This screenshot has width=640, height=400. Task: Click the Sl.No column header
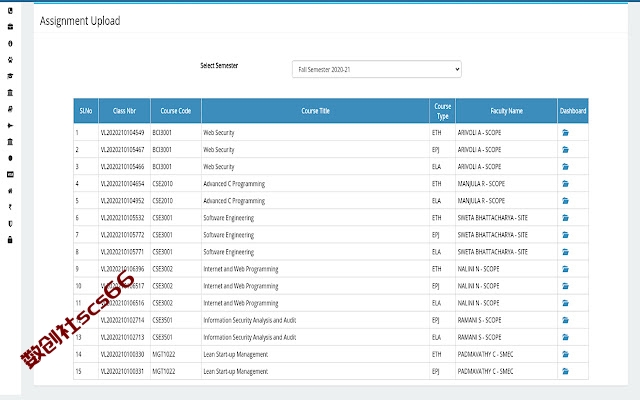[x=86, y=111]
